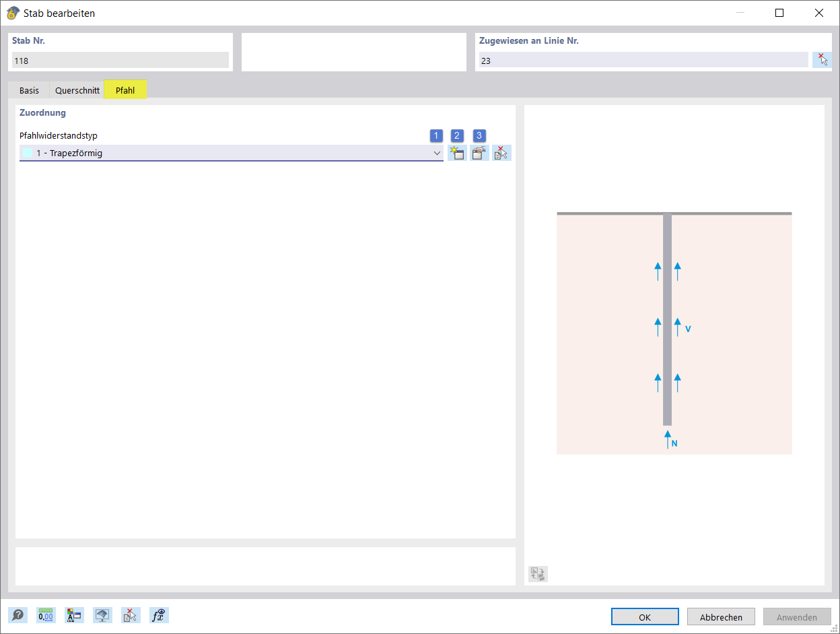Open the formula editor fx icon
Viewport: 840px width, 634px height.
coord(159,615)
